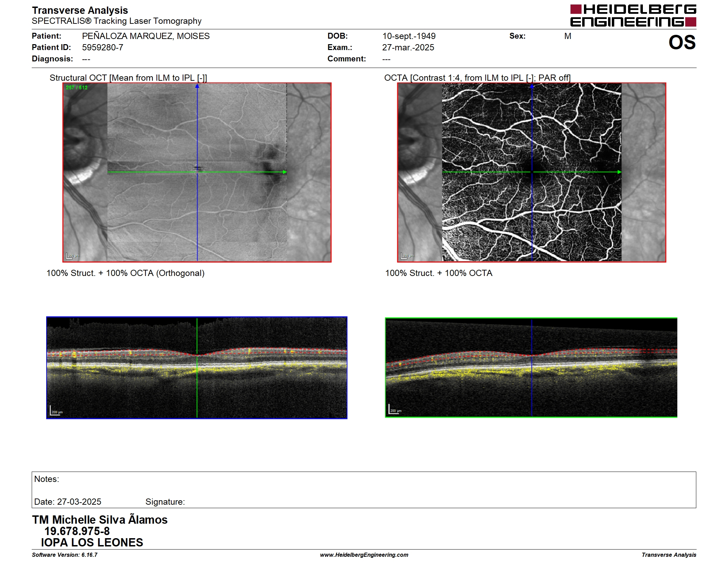The height and width of the screenshot is (563, 728).
Task: Click the green arrowhead in OCTA image
Action: tap(619, 172)
